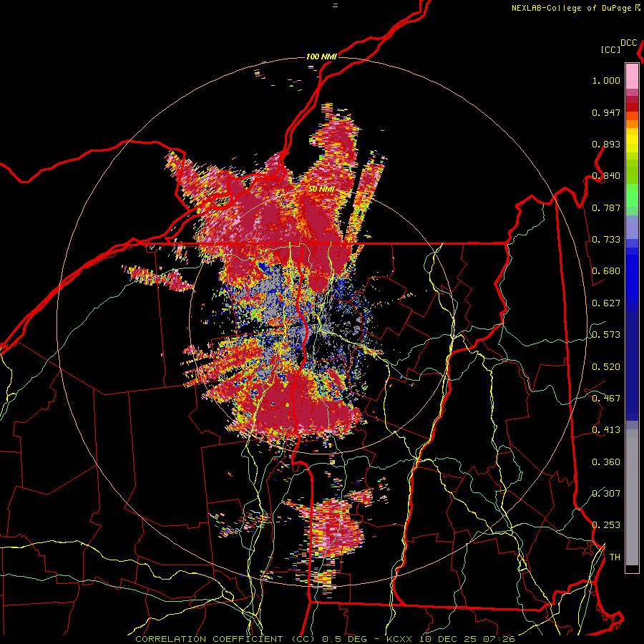
Task: Click the CORRELATION COEFFICIENT (CC) caption text
Action: pyautogui.click(x=225, y=639)
